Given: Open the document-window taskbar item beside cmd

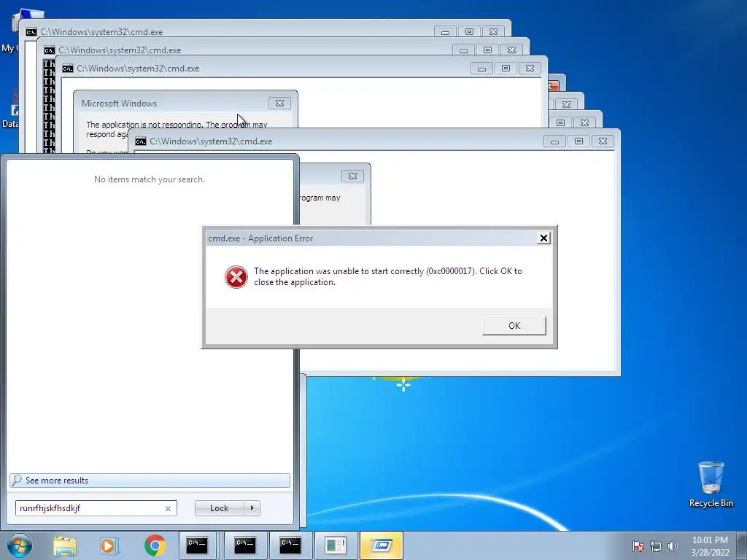Looking at the screenshot, I should point(336,545).
